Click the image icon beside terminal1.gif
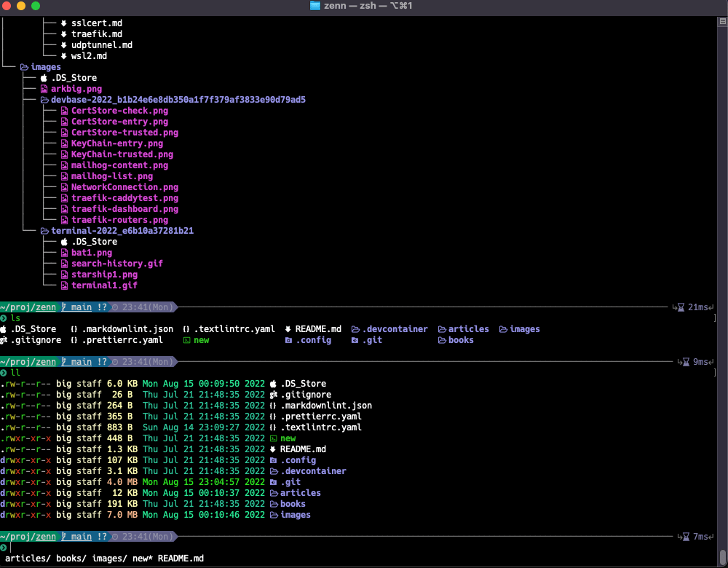The height and width of the screenshot is (568, 728). [65, 285]
